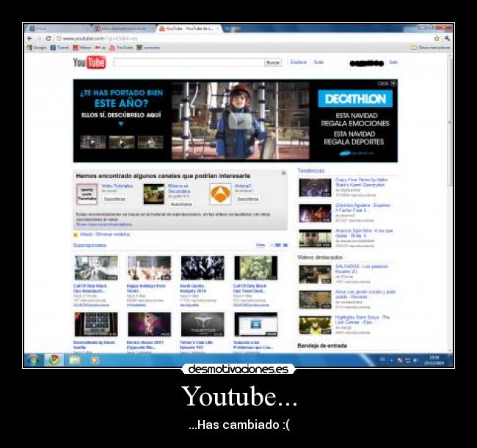
Task: Open the Highlights Saint Seiya video
Action: 315,326
